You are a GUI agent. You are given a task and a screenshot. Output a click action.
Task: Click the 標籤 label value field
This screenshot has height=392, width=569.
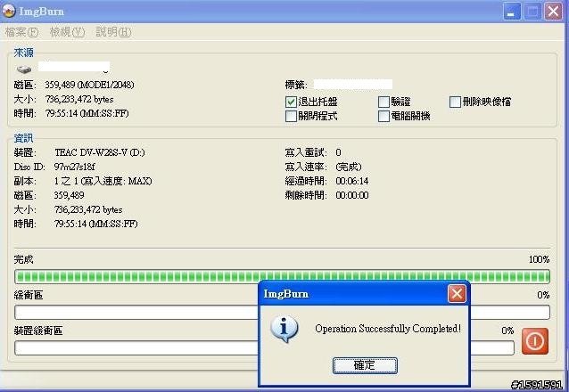[352, 84]
